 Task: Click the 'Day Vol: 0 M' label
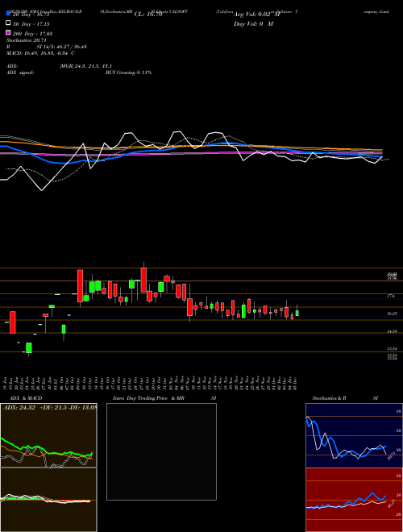(253, 23)
